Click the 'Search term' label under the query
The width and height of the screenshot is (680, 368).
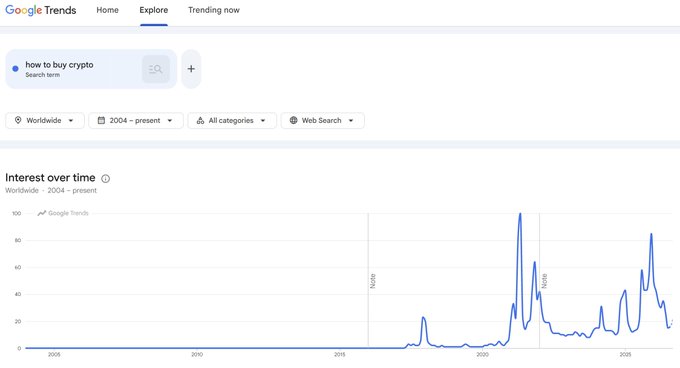pyautogui.click(x=42, y=75)
